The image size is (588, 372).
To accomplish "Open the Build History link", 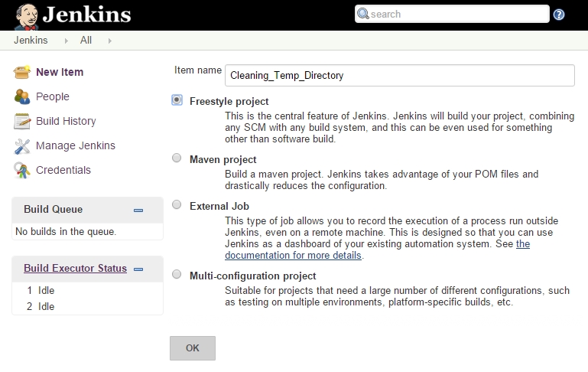I will point(66,121).
